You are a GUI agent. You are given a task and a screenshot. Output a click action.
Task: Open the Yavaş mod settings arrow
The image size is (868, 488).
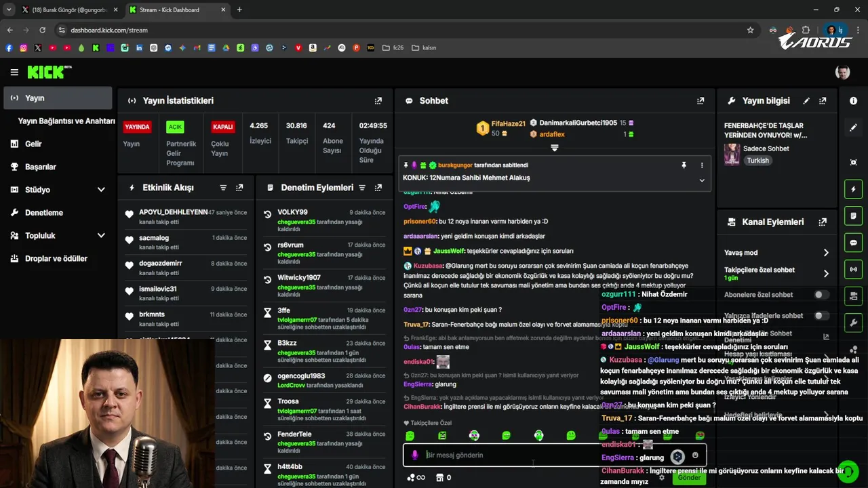[826, 253]
